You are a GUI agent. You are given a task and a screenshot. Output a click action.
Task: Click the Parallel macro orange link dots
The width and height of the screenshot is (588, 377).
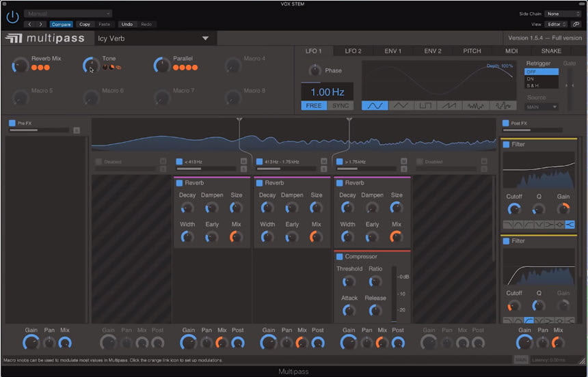pos(185,68)
